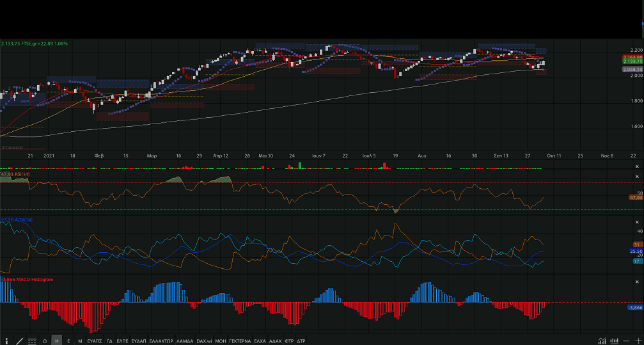
Task: Open the ΕΥΑΠΣ symbol tab
Action: pos(95,341)
